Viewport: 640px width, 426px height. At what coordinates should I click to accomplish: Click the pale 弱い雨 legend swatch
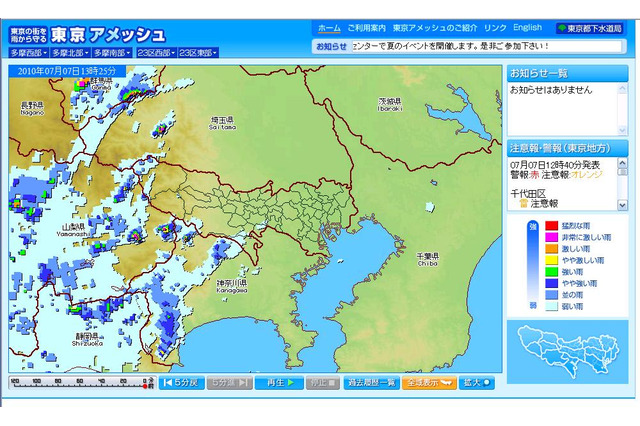click(551, 306)
